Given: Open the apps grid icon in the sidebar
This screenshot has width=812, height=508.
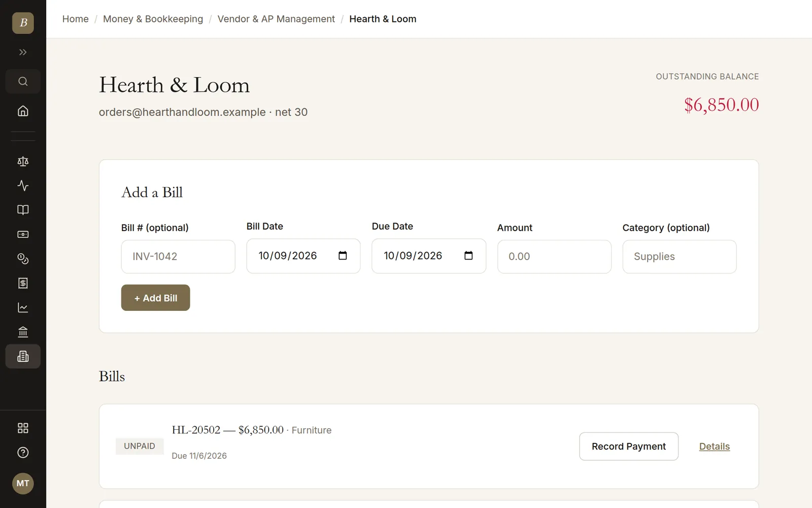Looking at the screenshot, I should click(x=23, y=428).
